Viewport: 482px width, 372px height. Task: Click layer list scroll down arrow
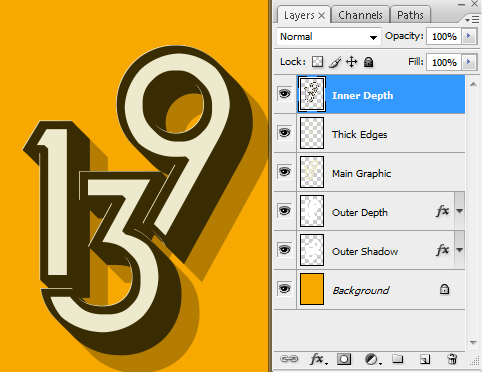coord(473,342)
